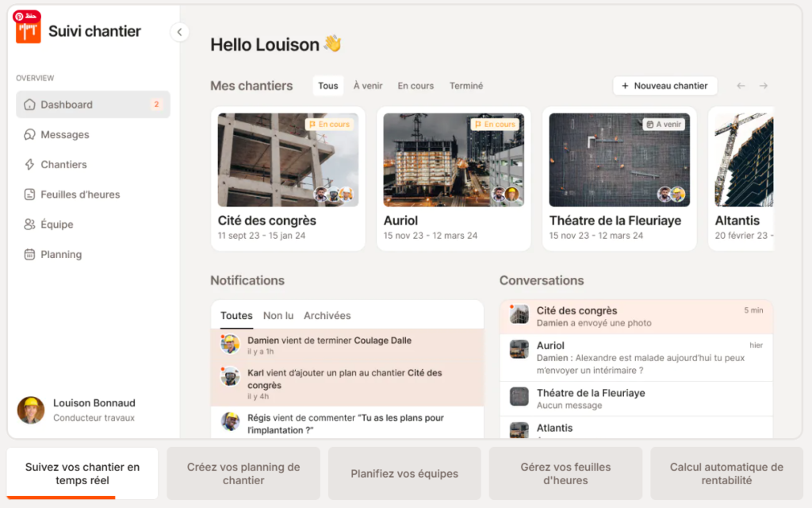This screenshot has width=812, height=508.
Task: Click the Chantiers lightning icon
Action: click(x=29, y=164)
